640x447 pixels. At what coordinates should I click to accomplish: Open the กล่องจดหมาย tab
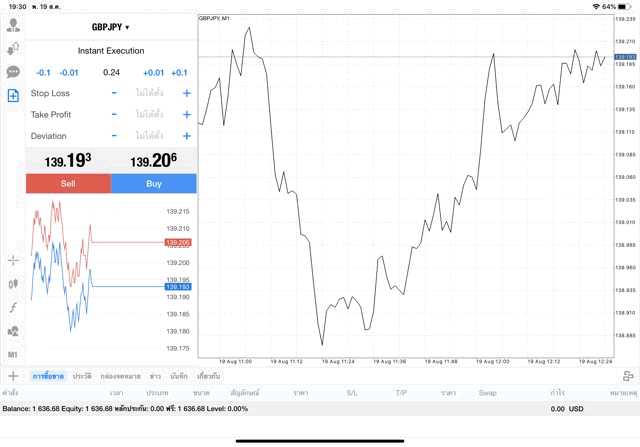coord(121,376)
